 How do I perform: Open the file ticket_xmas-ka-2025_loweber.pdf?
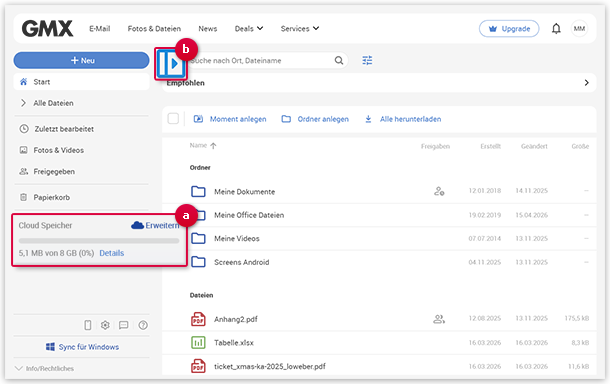click(270, 366)
